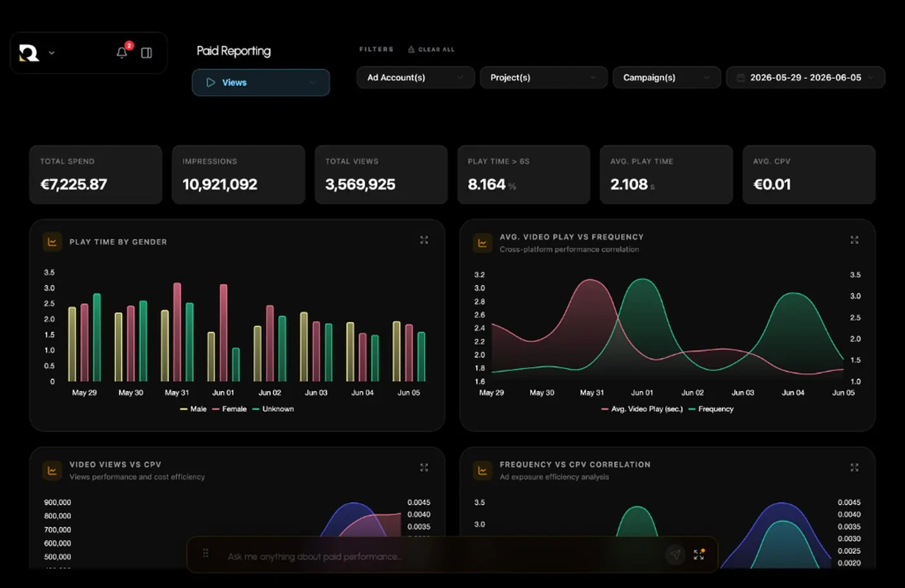Expand the chat assistant panel icon
Screen dimensions: 905x588
pyautogui.click(x=699, y=554)
